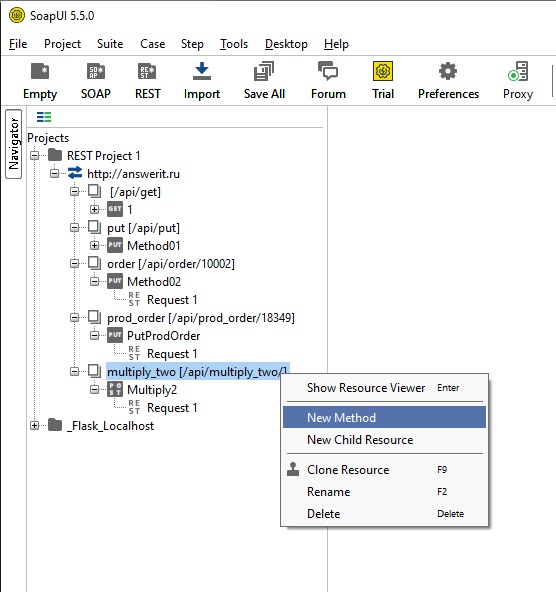
Task: Collapse the REST Project 1 node
Action: coord(34,156)
